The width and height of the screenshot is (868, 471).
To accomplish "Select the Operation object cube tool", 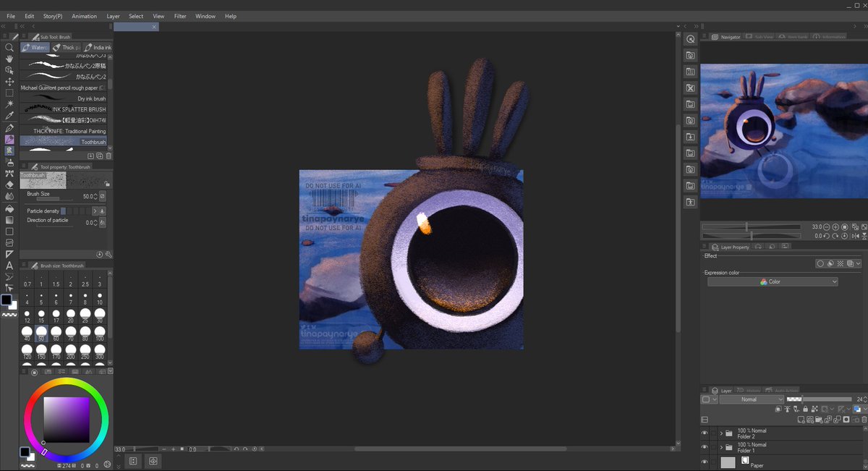I will [x=9, y=70].
